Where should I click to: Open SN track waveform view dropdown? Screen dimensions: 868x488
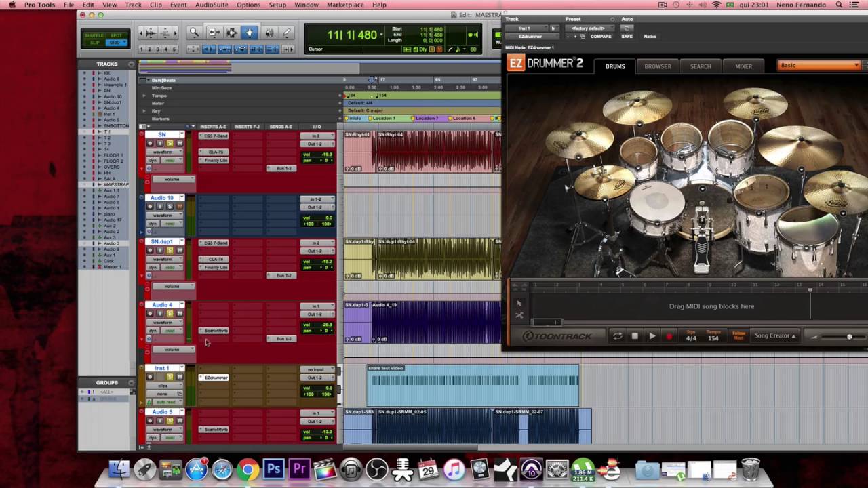click(165, 152)
